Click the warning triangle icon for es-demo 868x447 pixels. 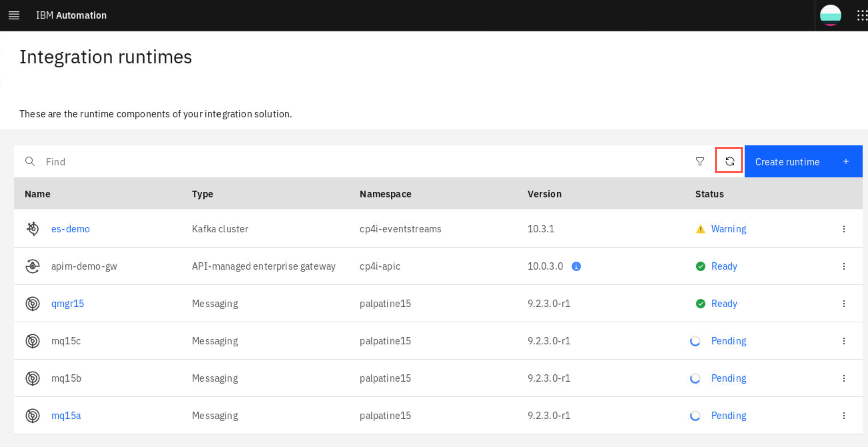pos(700,229)
